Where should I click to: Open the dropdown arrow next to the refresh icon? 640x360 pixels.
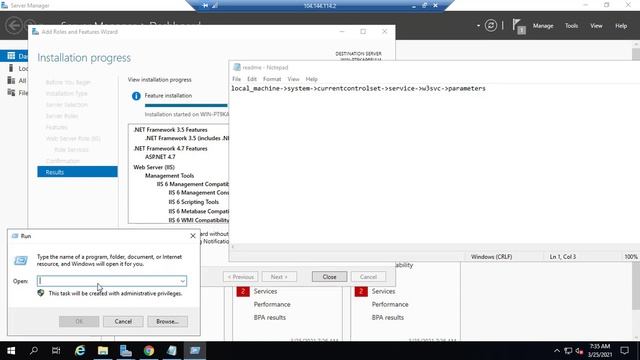point(478,26)
